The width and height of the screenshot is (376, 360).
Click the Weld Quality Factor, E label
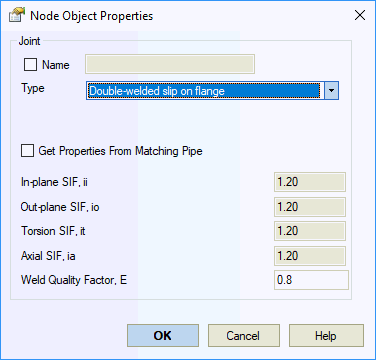tap(74, 280)
